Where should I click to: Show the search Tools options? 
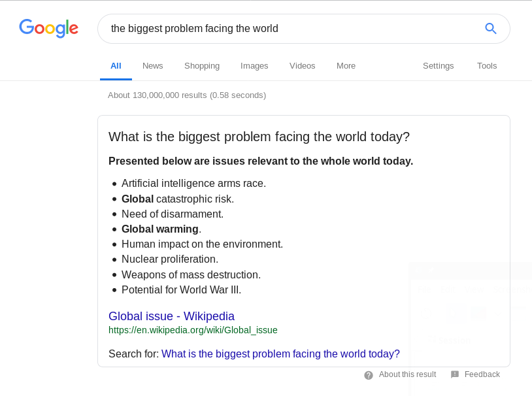pos(487,66)
